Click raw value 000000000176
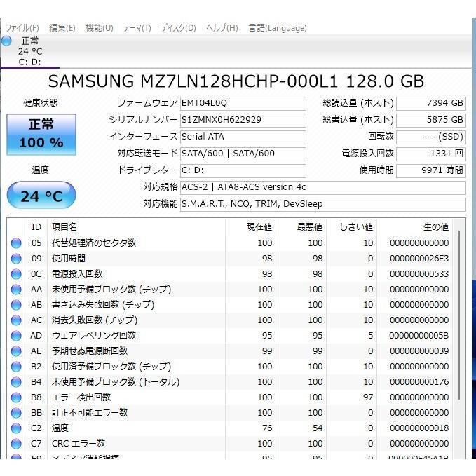 419,382
